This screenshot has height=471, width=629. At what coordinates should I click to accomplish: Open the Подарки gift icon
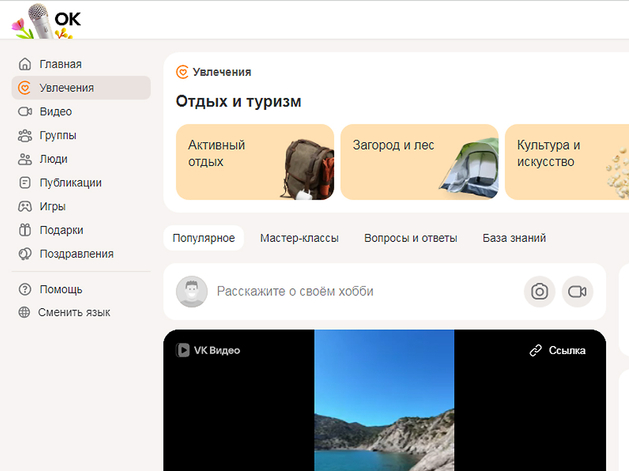point(26,230)
